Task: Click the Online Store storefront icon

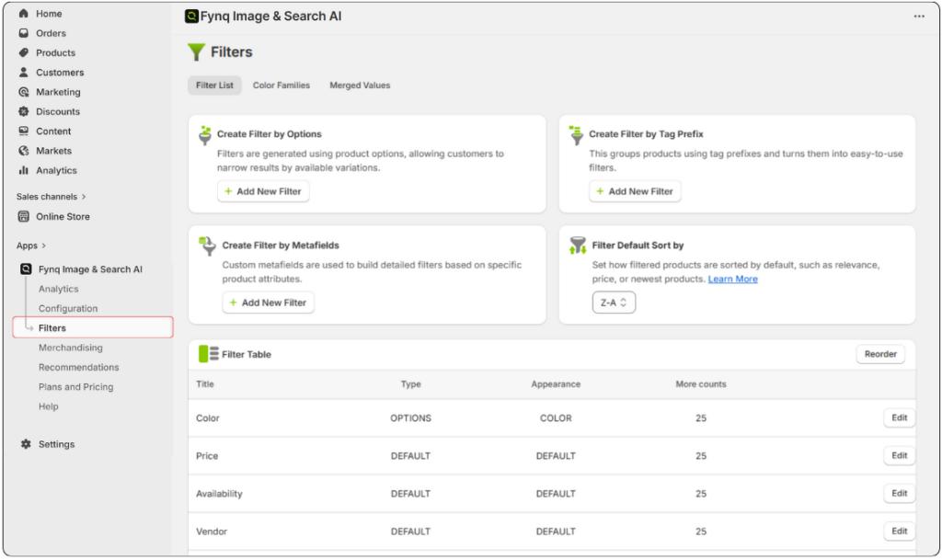Action: click(x=23, y=217)
